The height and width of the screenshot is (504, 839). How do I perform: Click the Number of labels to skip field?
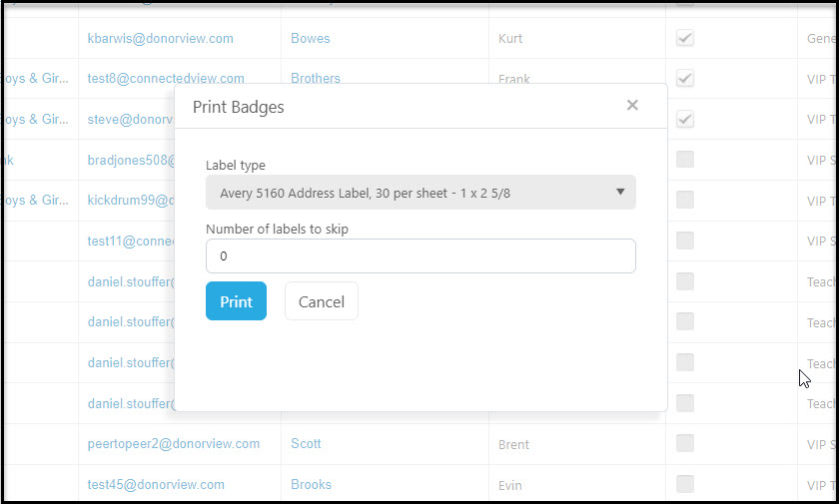click(x=420, y=256)
